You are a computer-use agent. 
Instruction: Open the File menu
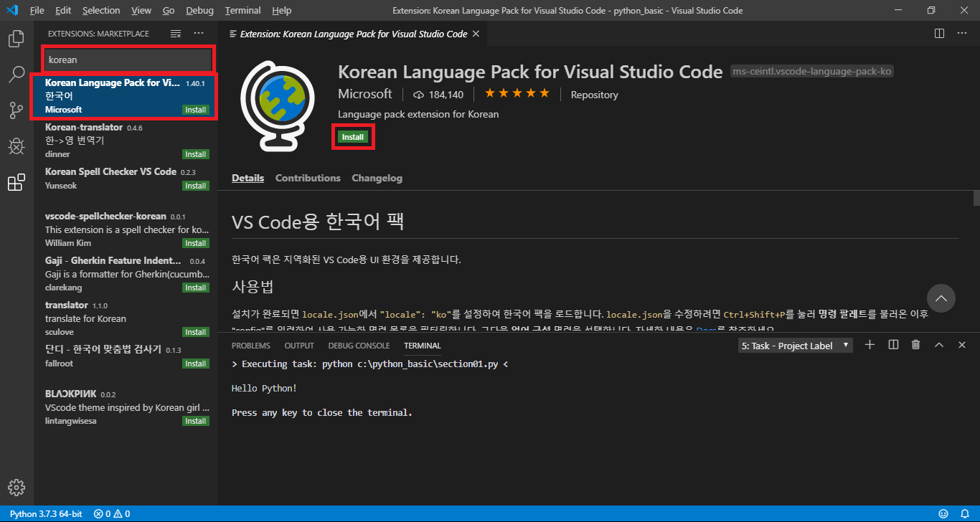point(37,11)
